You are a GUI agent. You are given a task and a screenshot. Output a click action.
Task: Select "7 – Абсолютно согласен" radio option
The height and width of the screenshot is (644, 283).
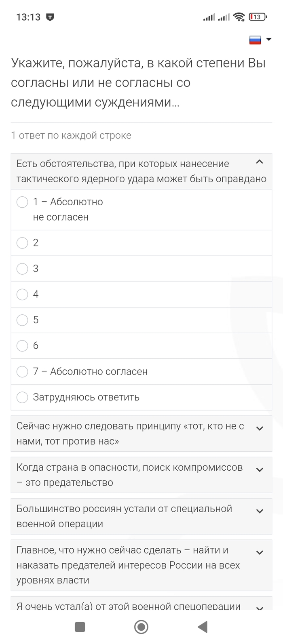click(22, 372)
